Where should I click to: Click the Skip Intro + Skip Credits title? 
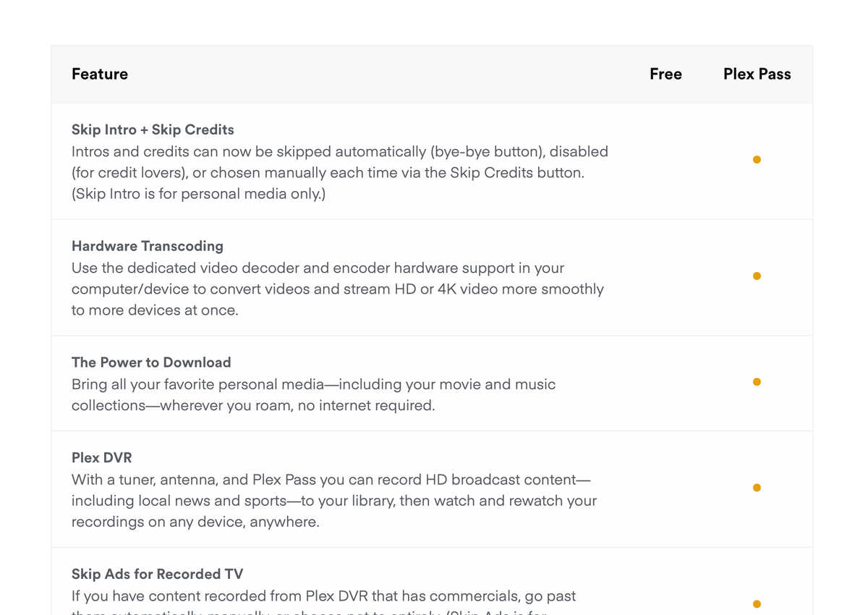coord(153,130)
